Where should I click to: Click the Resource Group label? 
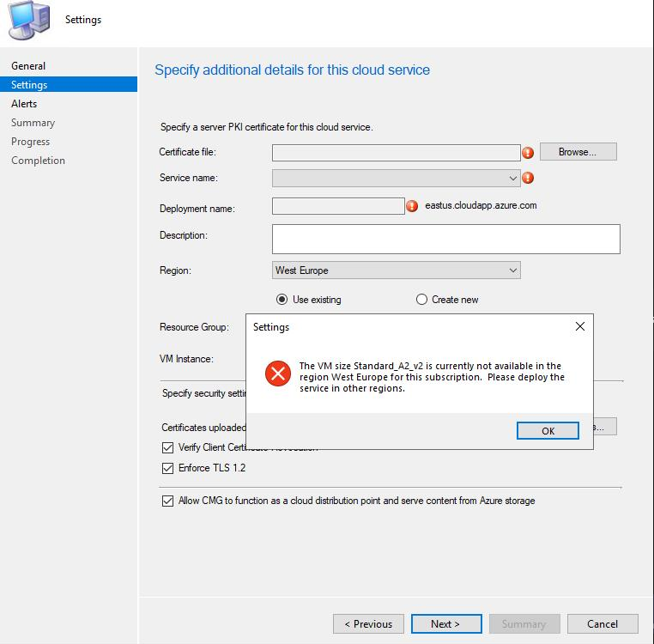194,327
